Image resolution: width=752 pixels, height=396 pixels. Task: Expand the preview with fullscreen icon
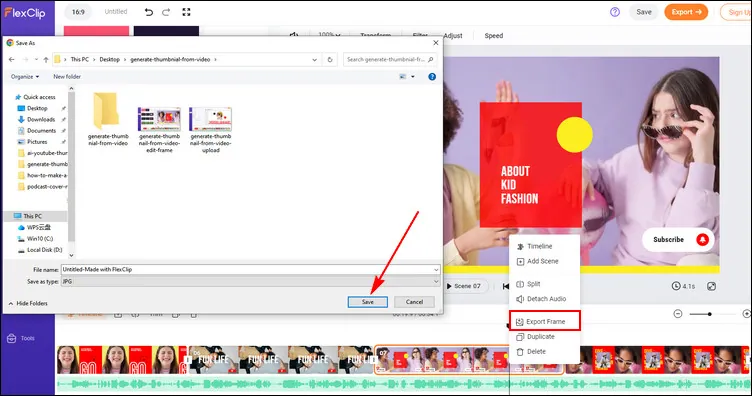712,286
